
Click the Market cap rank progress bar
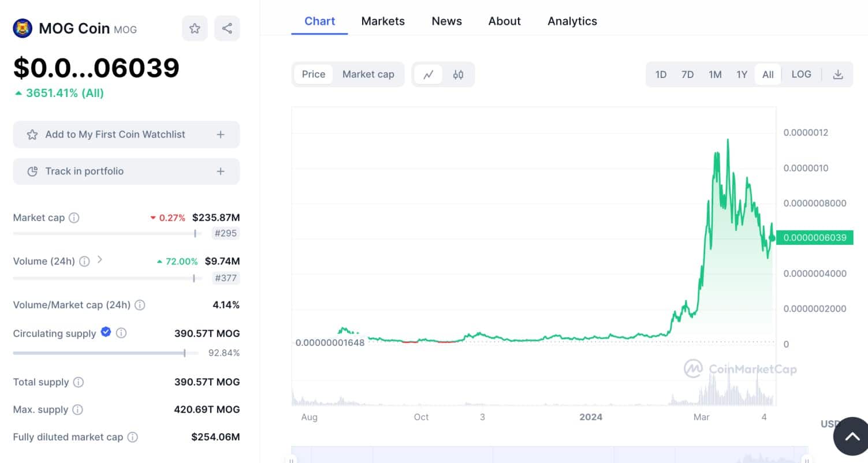[107, 234]
